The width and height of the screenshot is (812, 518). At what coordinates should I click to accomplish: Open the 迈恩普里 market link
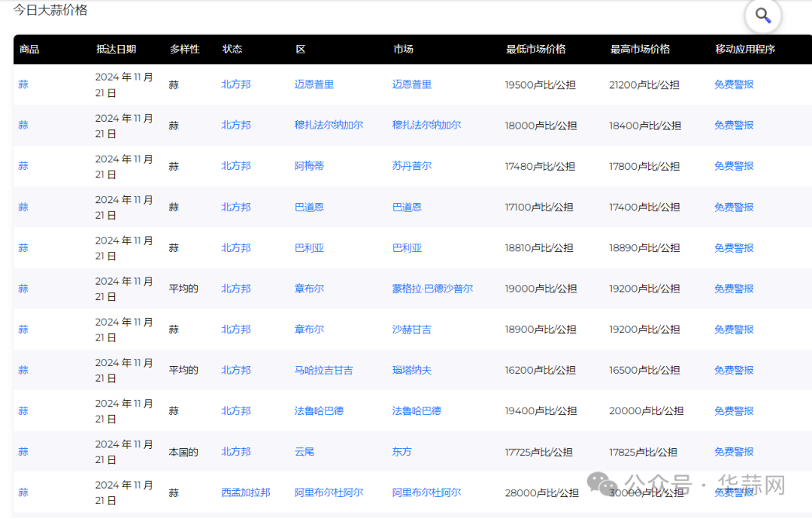click(x=412, y=84)
